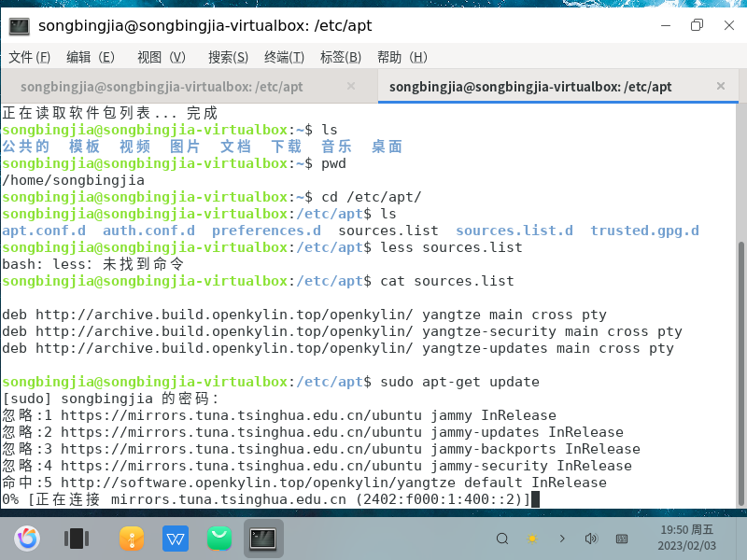Image resolution: width=747 pixels, height=560 pixels.
Task: Open the volume speaker tray icon
Action: click(x=591, y=539)
